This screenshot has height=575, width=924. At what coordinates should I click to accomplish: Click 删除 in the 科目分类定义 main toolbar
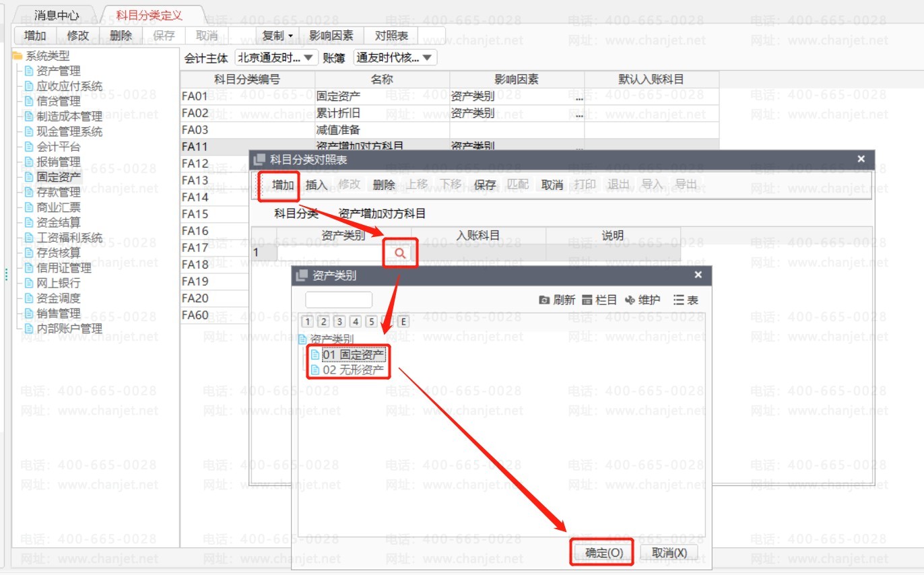coord(121,36)
